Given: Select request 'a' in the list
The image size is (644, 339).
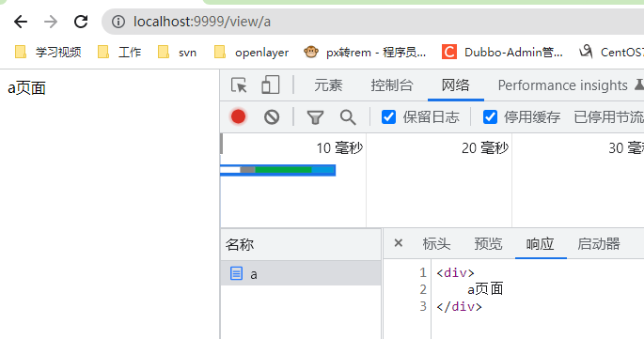Looking at the screenshot, I should tap(301, 273).
